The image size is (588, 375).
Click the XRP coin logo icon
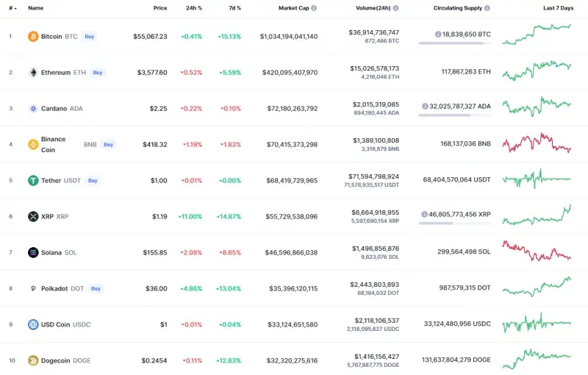[33, 216]
